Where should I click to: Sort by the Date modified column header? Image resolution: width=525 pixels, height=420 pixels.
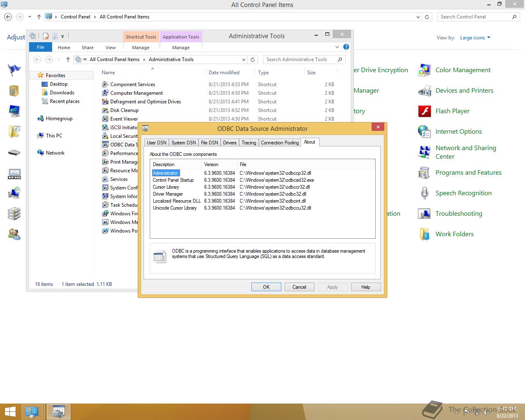pyautogui.click(x=224, y=73)
